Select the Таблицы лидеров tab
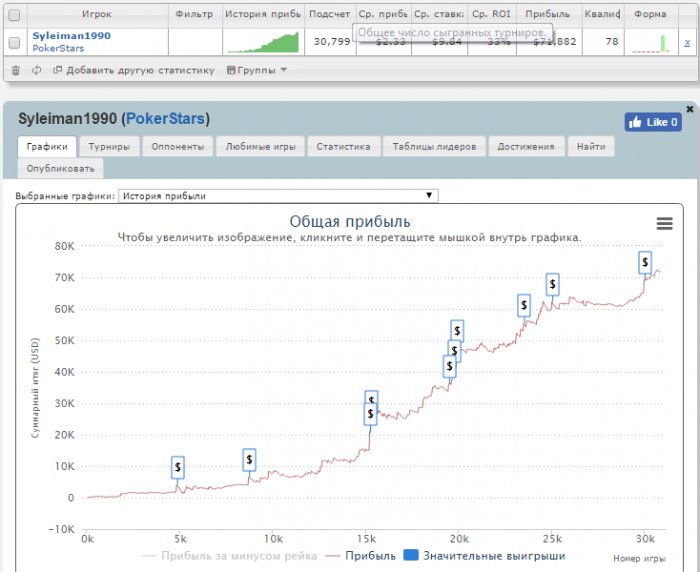The width and height of the screenshot is (700, 572). [433, 146]
